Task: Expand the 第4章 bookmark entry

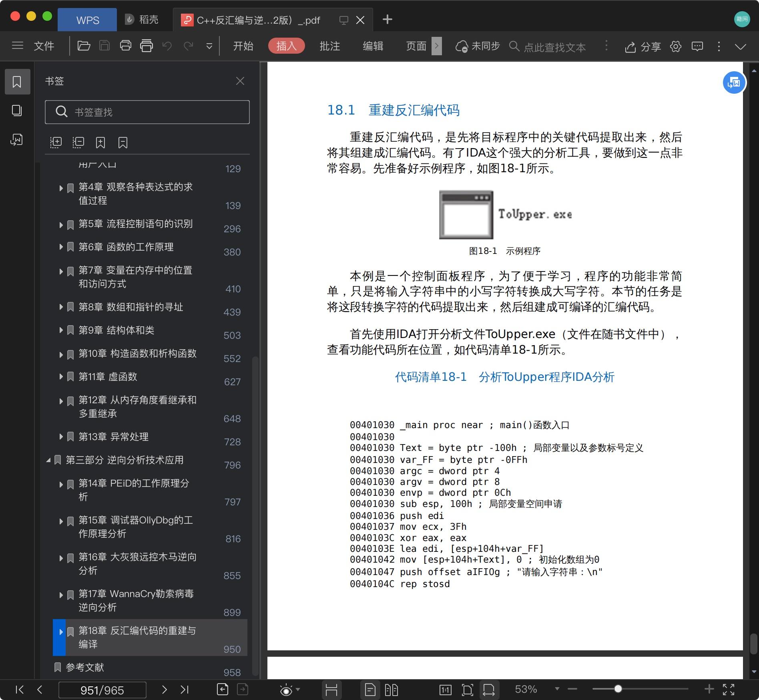Action: point(61,188)
